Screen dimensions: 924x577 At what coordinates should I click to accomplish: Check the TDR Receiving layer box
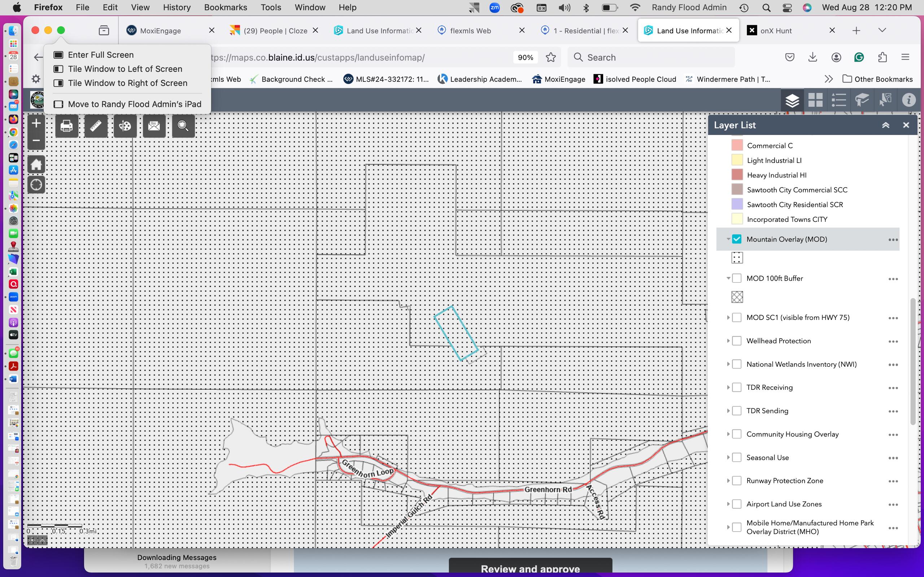pyautogui.click(x=737, y=387)
